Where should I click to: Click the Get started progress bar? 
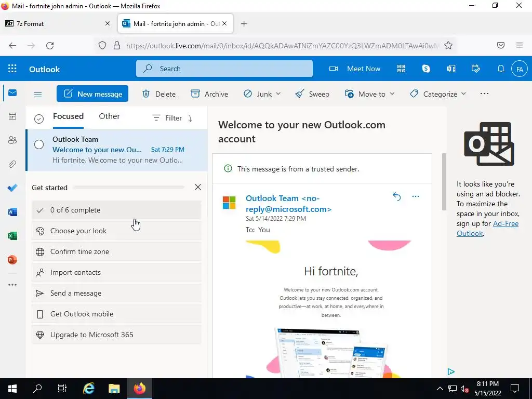tap(129, 187)
